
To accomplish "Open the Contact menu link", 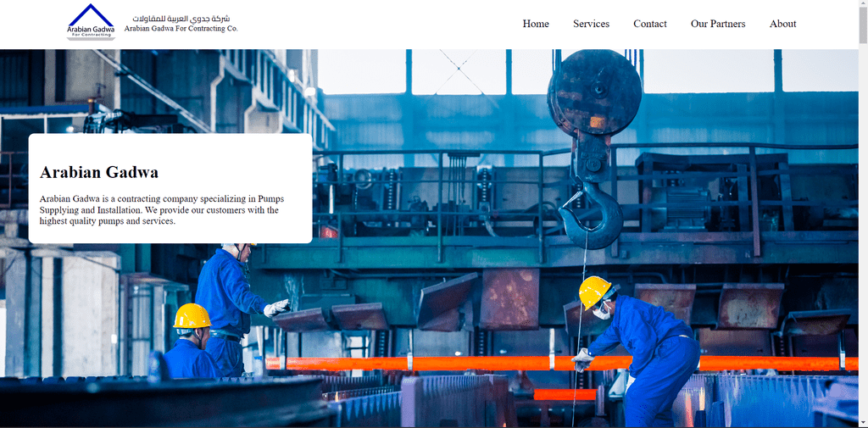I will (650, 24).
